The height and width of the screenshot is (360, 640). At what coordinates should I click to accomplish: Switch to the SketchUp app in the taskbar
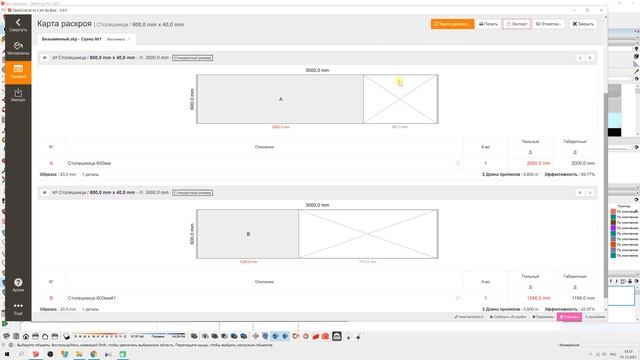pos(36,354)
